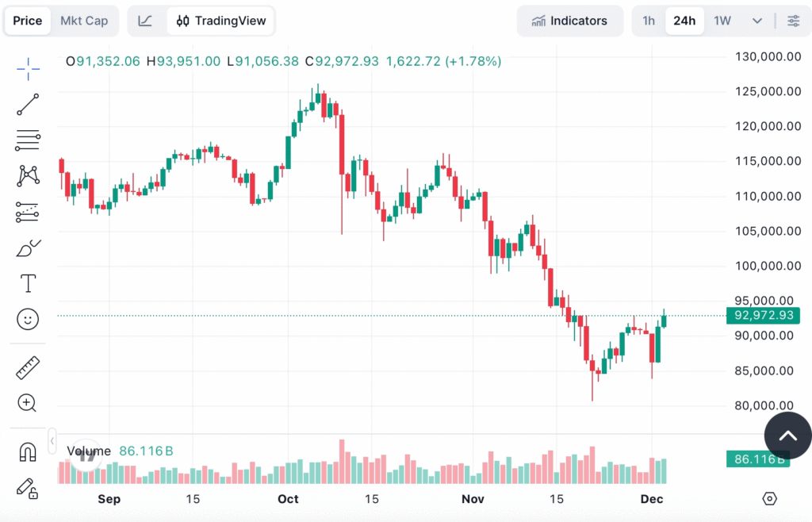Open the Indicators panel
The image size is (812, 522).
[x=570, y=21]
